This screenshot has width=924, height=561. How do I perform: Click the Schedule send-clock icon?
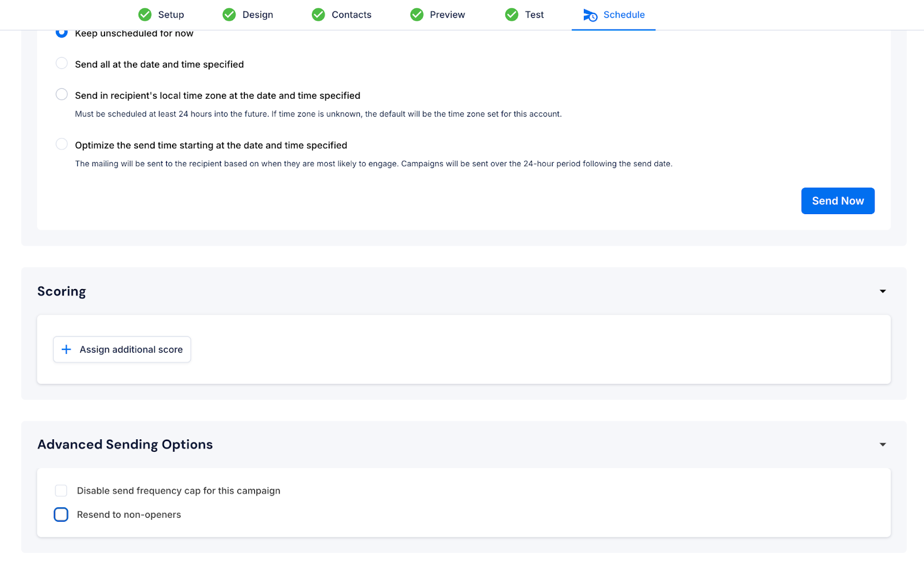590,15
